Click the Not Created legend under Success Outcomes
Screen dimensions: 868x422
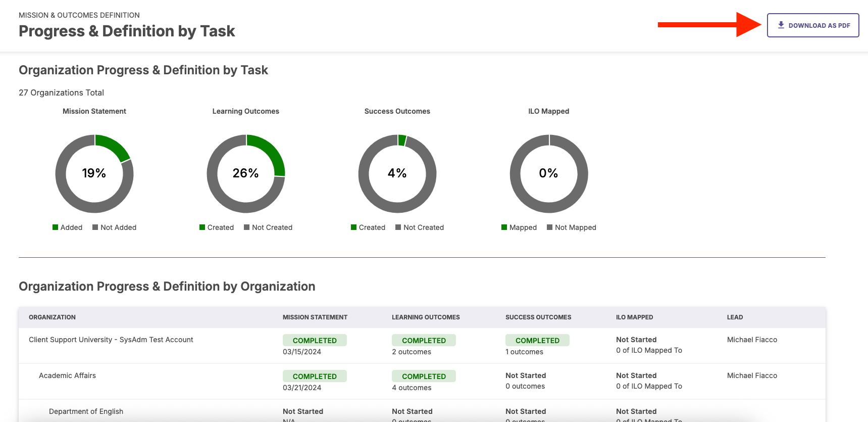pyautogui.click(x=420, y=227)
